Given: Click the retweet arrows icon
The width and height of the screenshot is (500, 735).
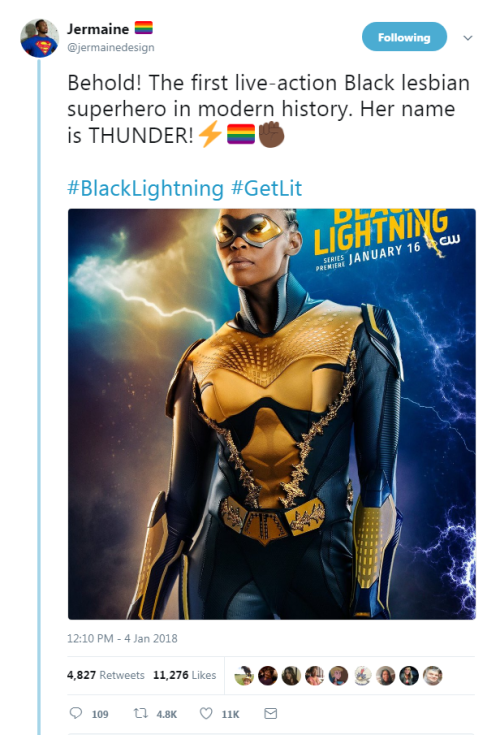Looking at the screenshot, I should 140,713.
